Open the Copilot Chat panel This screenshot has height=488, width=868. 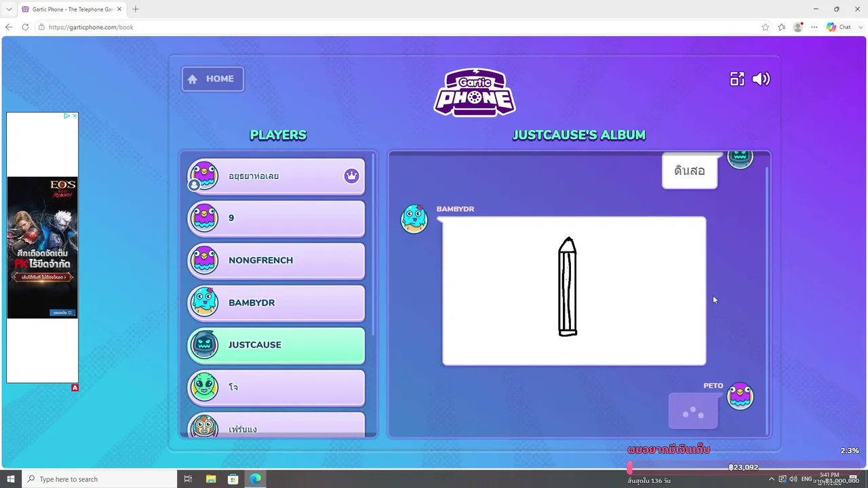point(840,27)
